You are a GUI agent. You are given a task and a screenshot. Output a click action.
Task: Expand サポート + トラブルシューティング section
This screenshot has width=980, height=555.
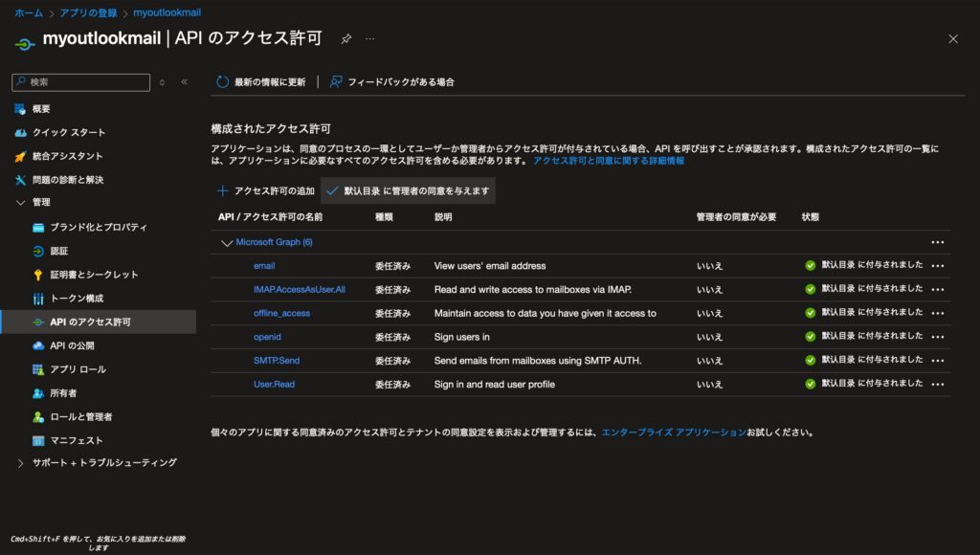coord(22,463)
